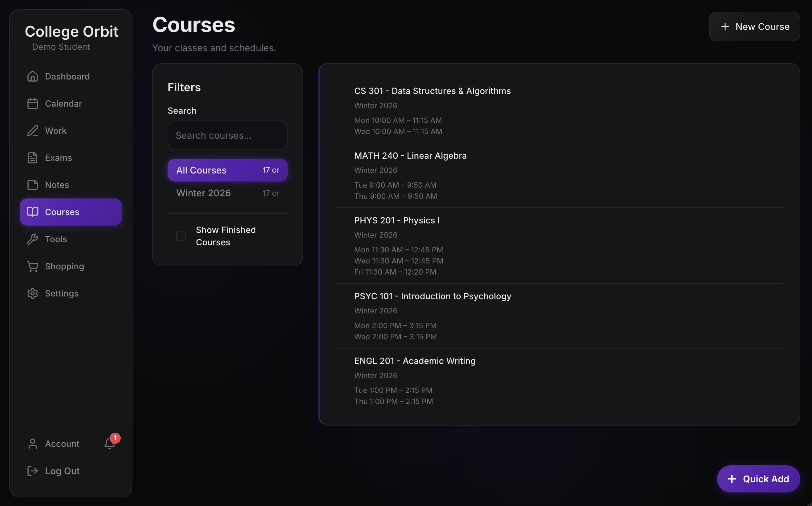812x506 pixels.
Task: Click inside the Search courses field
Action: pos(227,135)
